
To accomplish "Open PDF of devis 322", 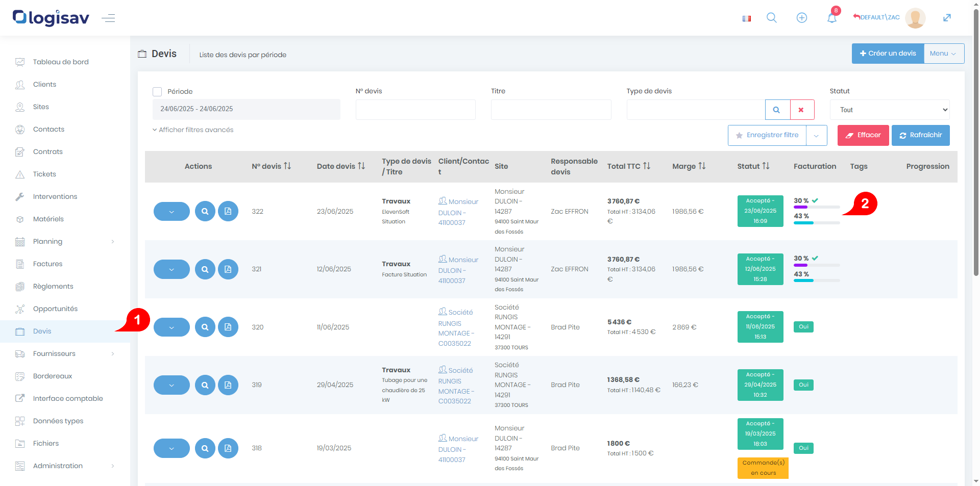I will click(228, 211).
